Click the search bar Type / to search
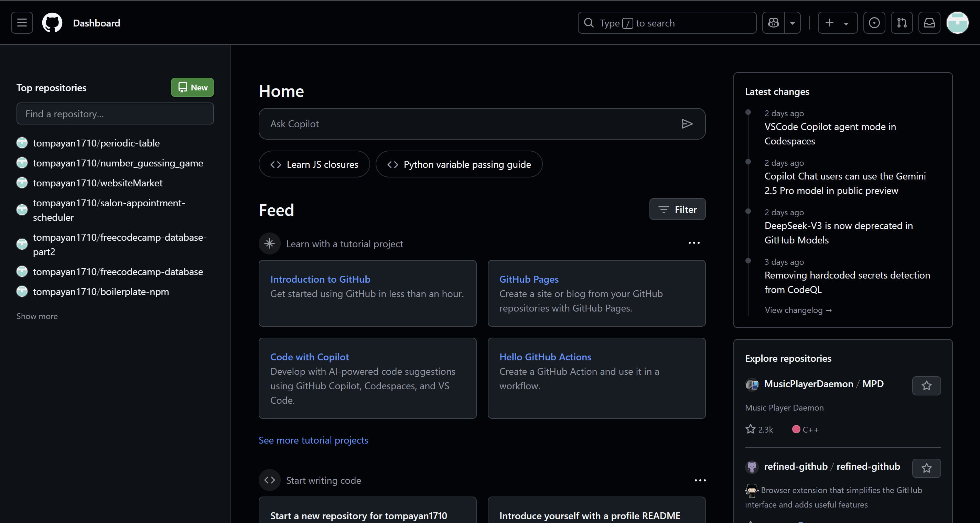The height and width of the screenshot is (523, 980). [667, 23]
